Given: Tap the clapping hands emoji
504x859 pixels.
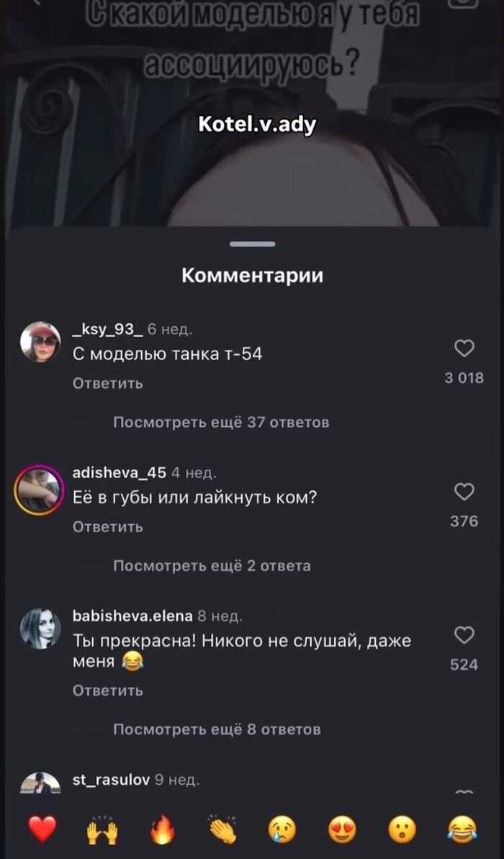Looking at the screenshot, I should coord(222,829).
